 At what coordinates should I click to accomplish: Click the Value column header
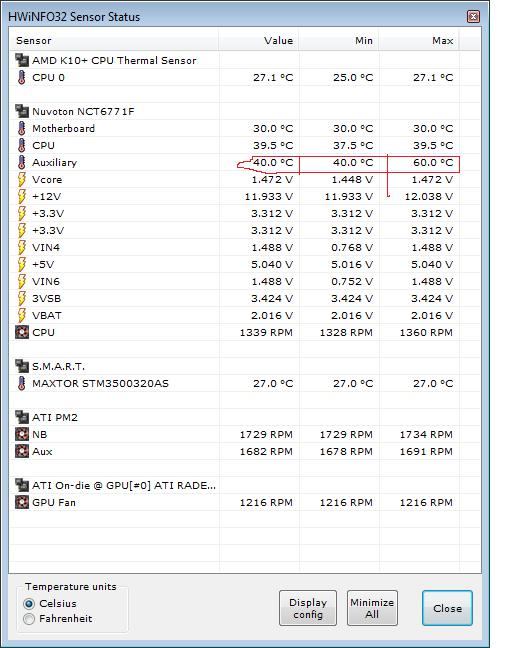tap(259, 40)
